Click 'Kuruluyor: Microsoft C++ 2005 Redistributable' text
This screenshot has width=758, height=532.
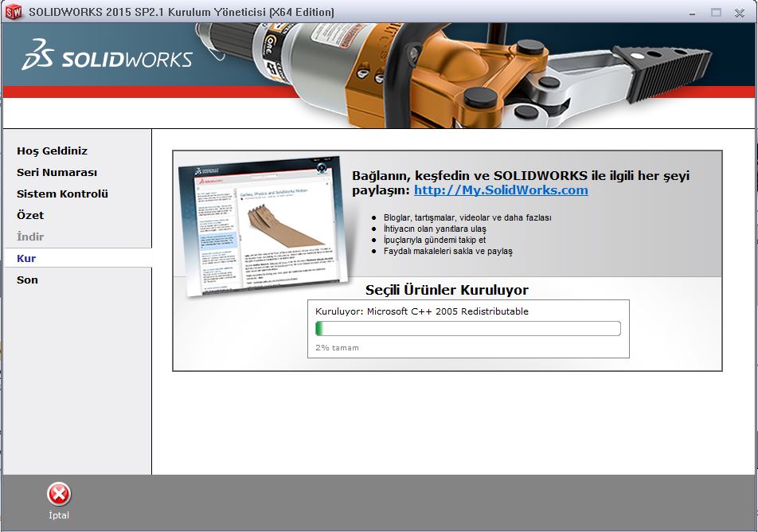(421, 311)
